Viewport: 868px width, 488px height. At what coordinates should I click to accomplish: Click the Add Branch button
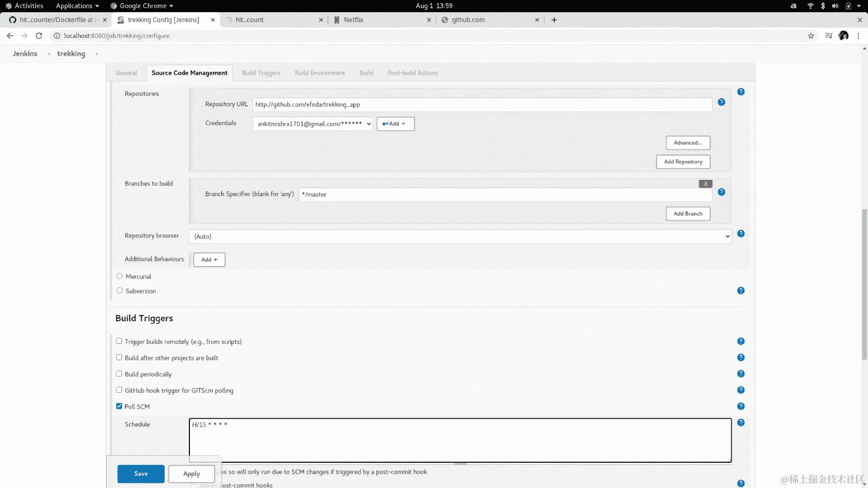(688, 213)
